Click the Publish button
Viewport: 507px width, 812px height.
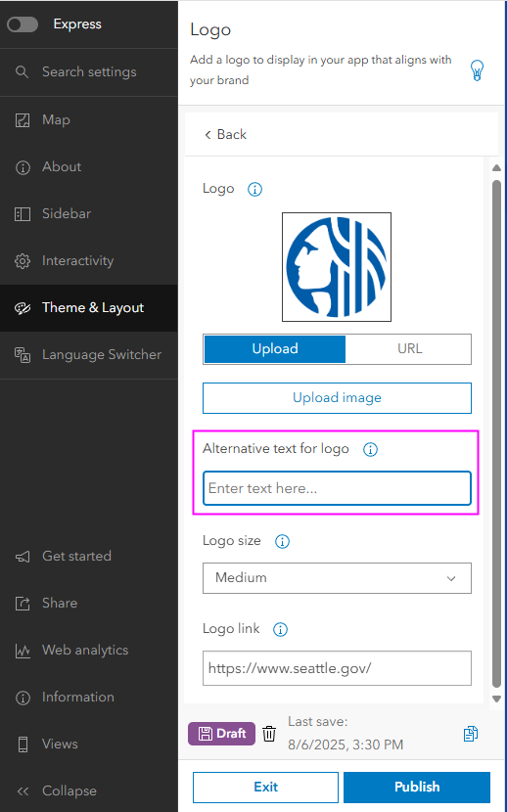coord(417,788)
